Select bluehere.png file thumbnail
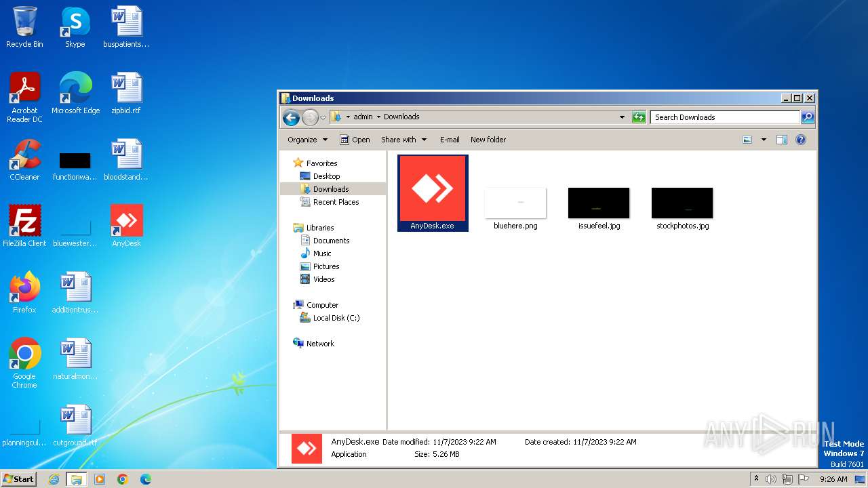Image resolution: width=868 pixels, height=488 pixels. [x=515, y=209]
